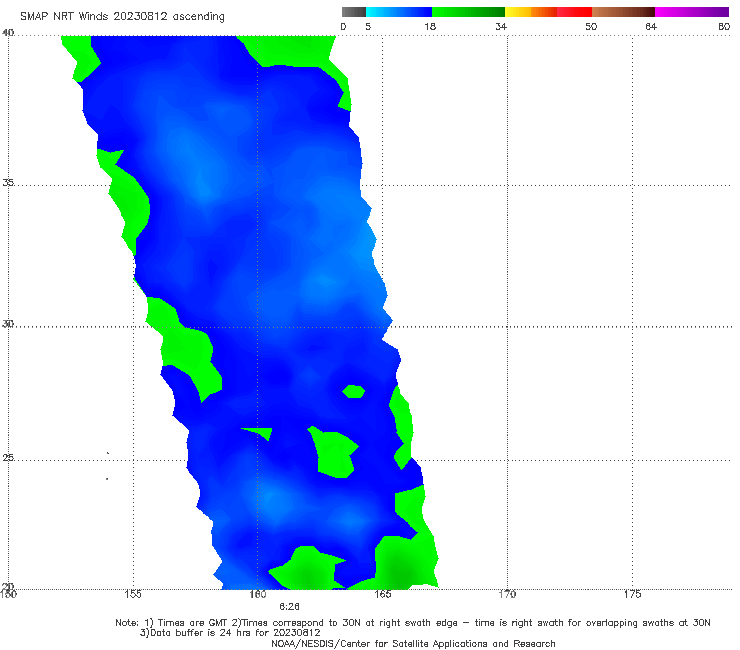Viewport: 740px width, 650px height.
Task: Click the color bar label '50'
Action: click(x=591, y=26)
